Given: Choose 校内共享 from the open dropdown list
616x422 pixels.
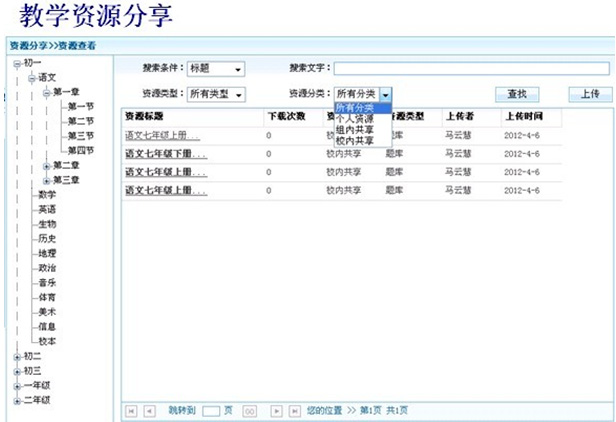Looking at the screenshot, I should [x=355, y=142].
